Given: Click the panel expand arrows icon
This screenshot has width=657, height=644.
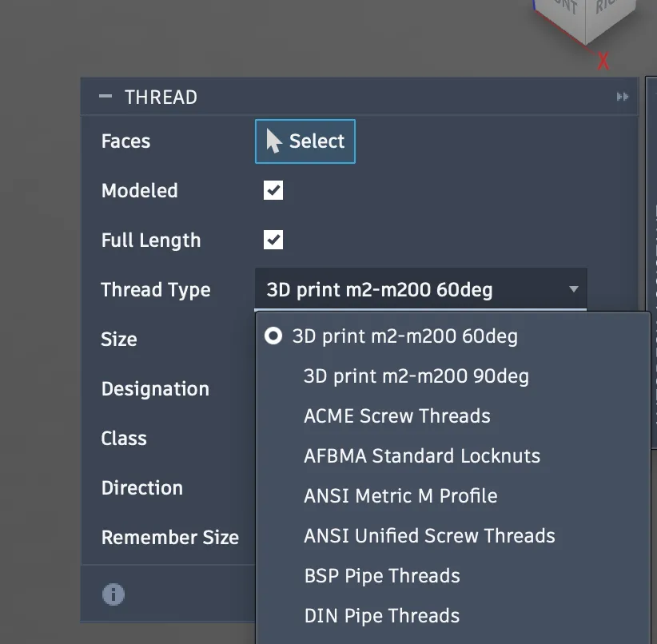Looking at the screenshot, I should click(622, 97).
